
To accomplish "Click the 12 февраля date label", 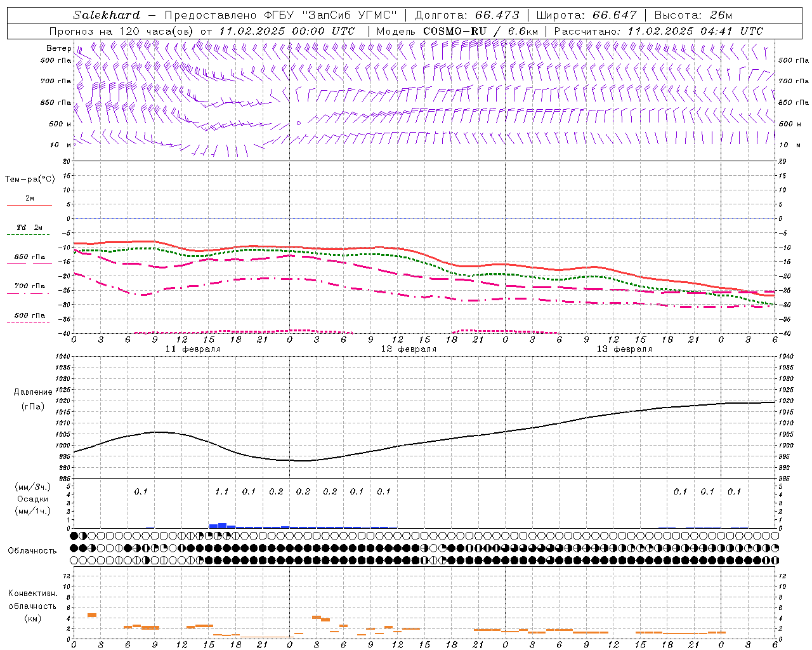I will tap(409, 349).
